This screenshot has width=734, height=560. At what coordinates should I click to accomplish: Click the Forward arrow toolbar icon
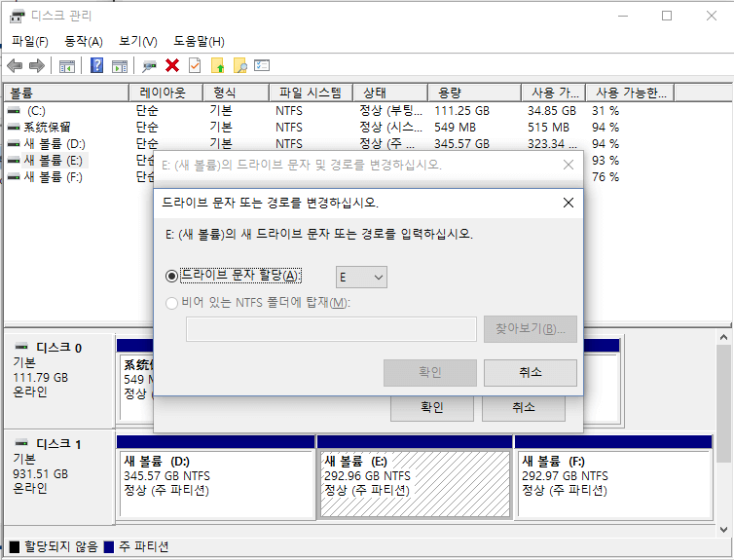coord(37,65)
